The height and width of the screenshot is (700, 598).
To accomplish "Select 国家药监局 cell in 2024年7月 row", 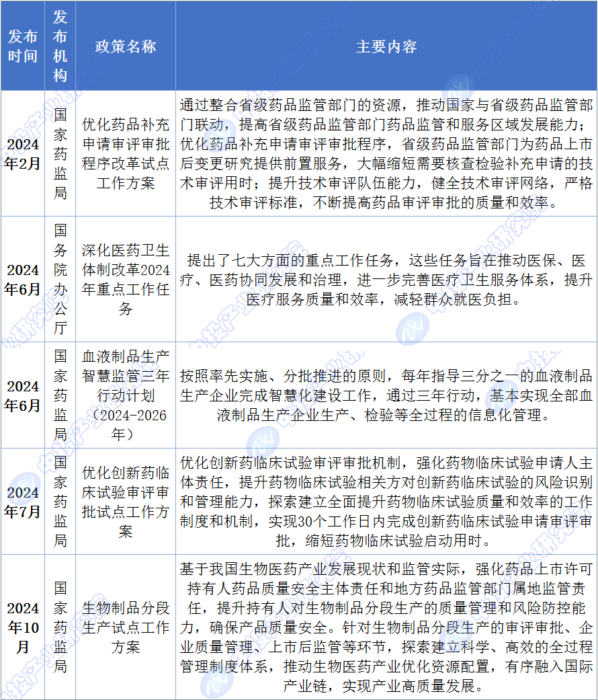I will 60,502.
